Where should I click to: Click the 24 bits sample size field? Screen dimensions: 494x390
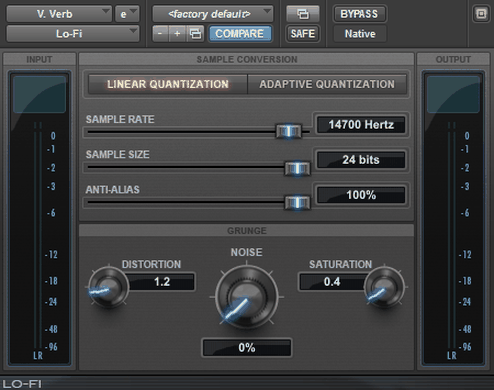(x=361, y=160)
